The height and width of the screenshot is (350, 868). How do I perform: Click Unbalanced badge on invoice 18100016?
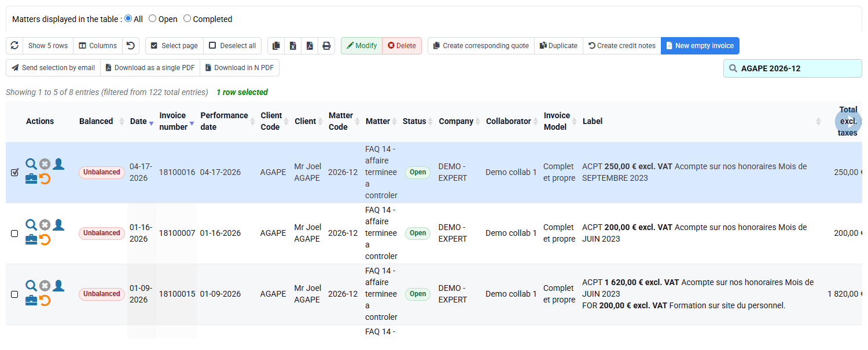[x=102, y=172]
